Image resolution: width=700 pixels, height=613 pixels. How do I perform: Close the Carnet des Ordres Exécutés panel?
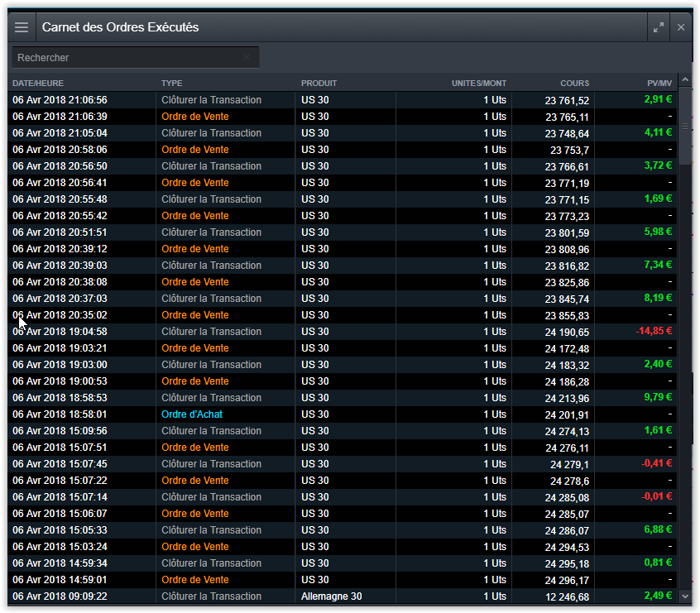(x=681, y=27)
